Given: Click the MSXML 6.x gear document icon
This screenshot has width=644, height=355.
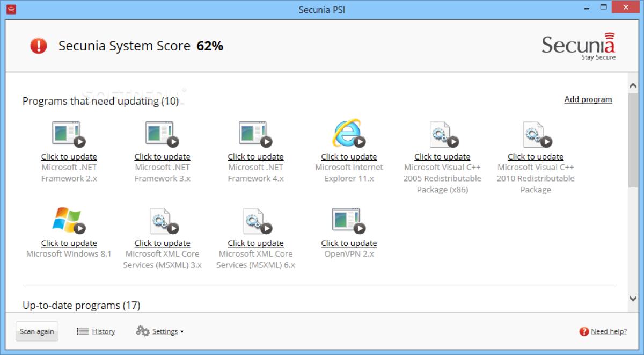Looking at the screenshot, I should (x=254, y=220).
